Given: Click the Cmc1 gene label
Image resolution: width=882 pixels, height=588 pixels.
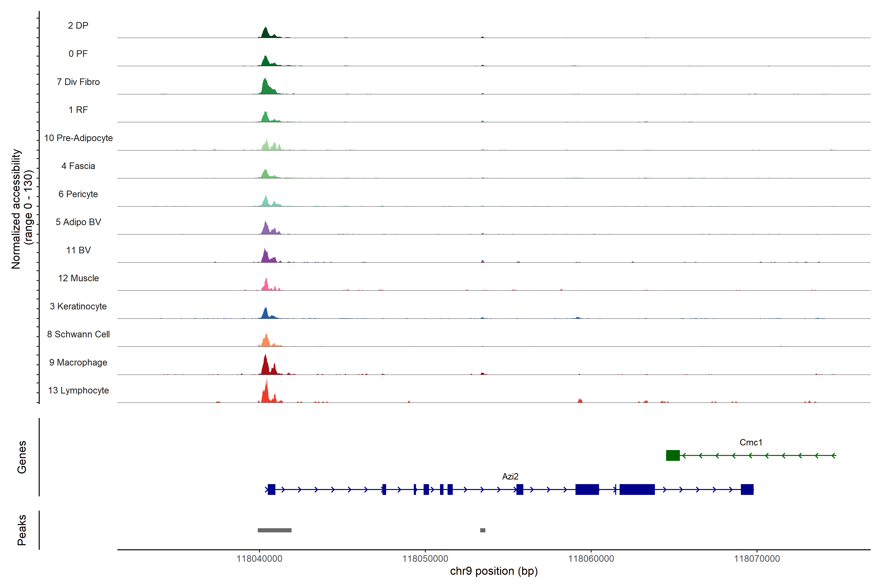Looking at the screenshot, I should 751,442.
